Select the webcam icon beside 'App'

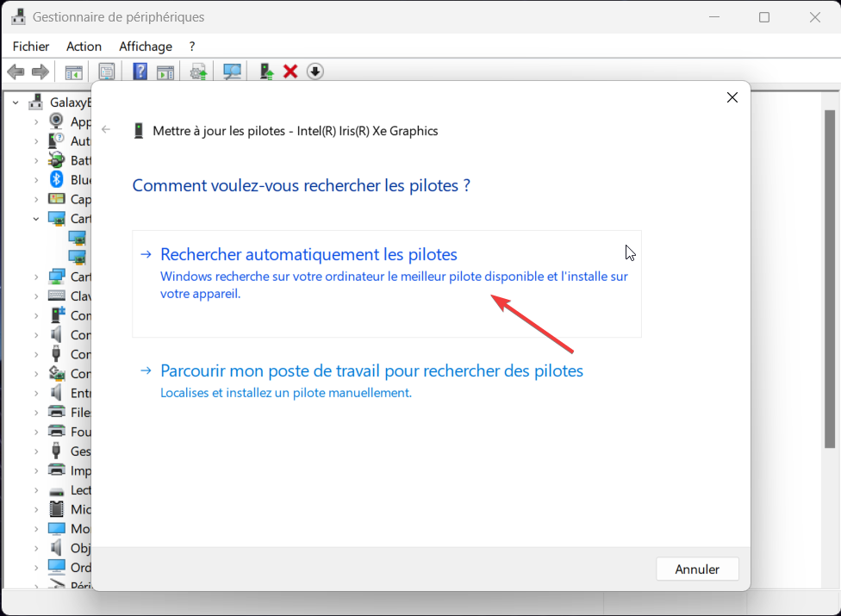coord(56,121)
